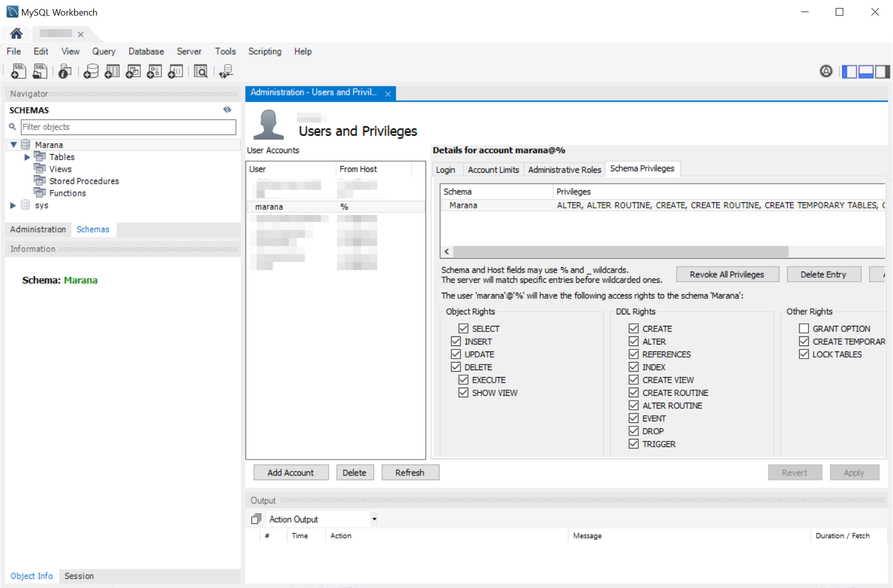Uncheck the INSERT object right

456,341
